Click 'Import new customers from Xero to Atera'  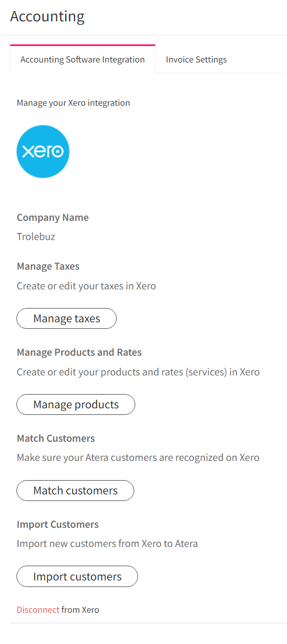[x=107, y=544]
